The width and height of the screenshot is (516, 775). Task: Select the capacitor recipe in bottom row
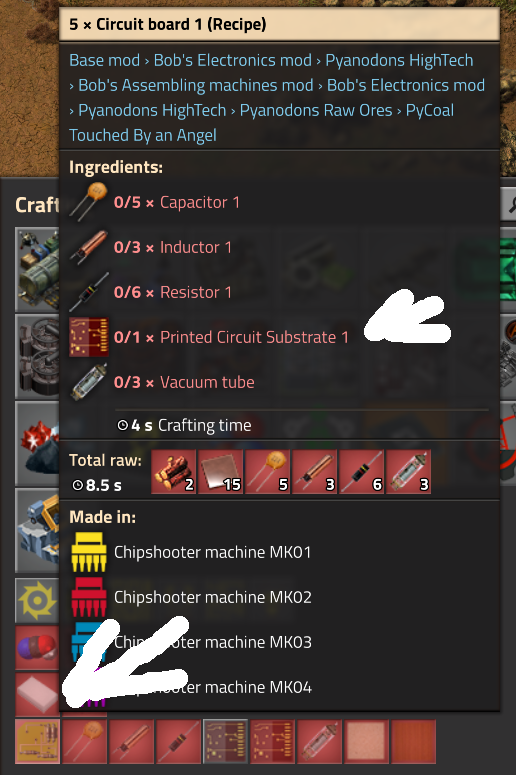85,741
